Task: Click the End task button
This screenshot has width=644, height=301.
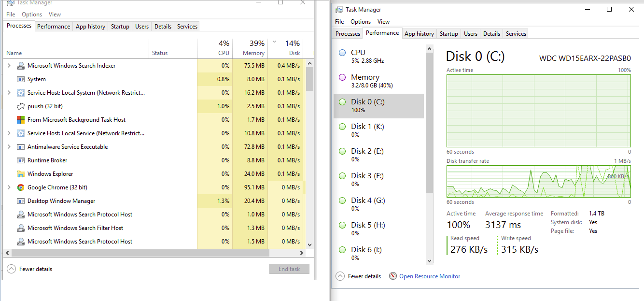Action: coord(289,269)
